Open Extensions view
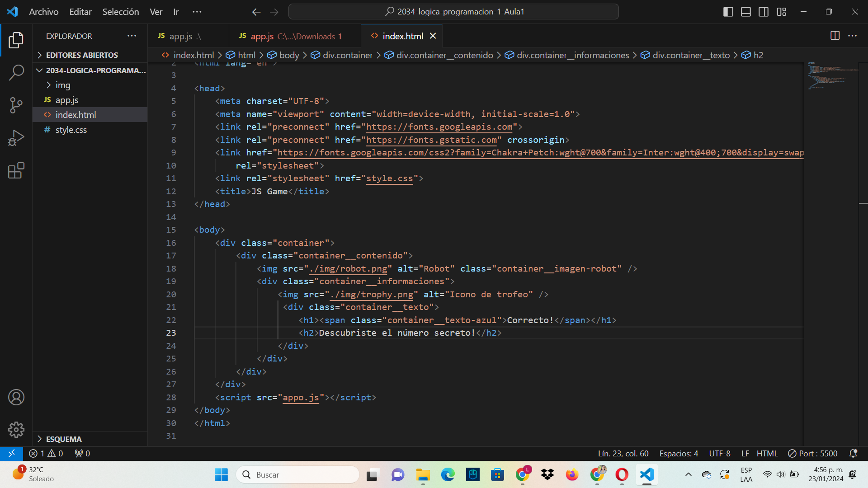This screenshot has width=868, height=488. (16, 170)
